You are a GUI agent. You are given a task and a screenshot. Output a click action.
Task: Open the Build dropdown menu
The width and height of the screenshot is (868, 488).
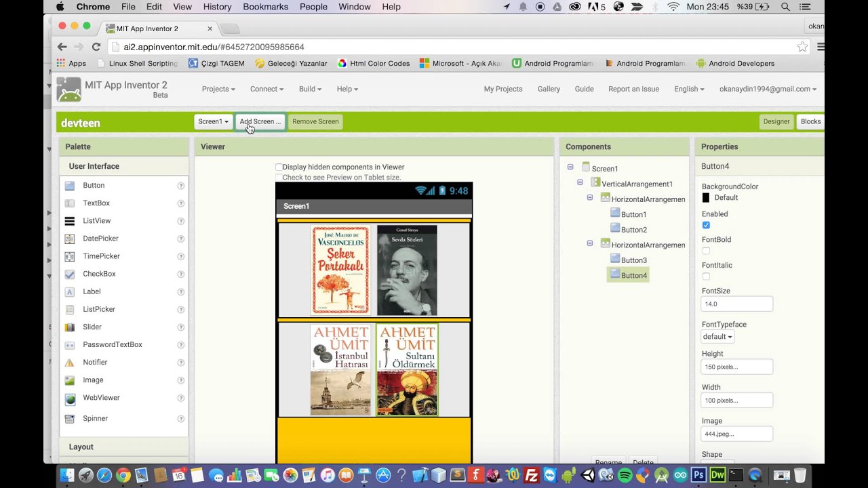310,89
